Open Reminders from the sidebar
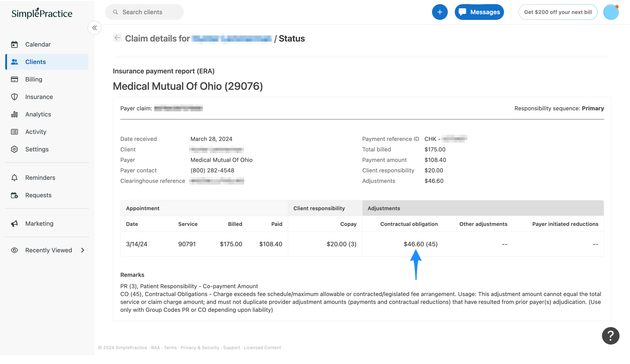The image size is (630, 364). click(x=47, y=178)
